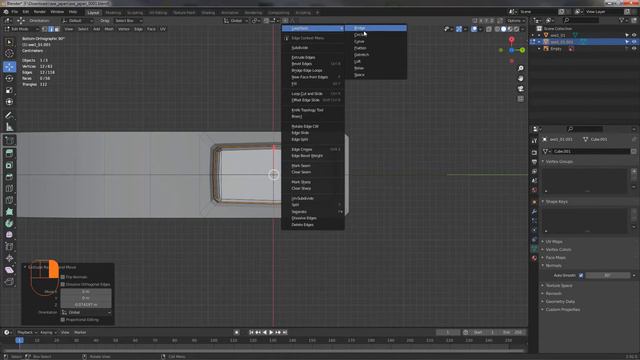Image resolution: width=640 pixels, height=360 pixels.
Task: Select the Shear tool
Action: [x=9, y=270]
